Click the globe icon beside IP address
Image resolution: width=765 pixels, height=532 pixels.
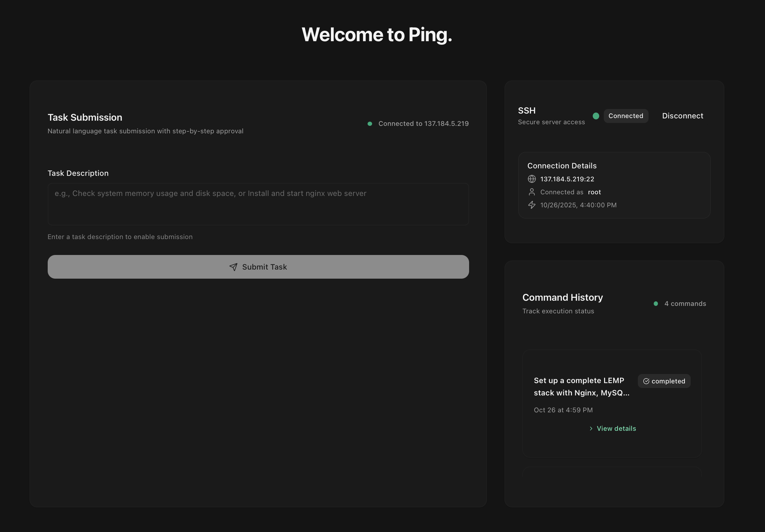[x=532, y=179]
